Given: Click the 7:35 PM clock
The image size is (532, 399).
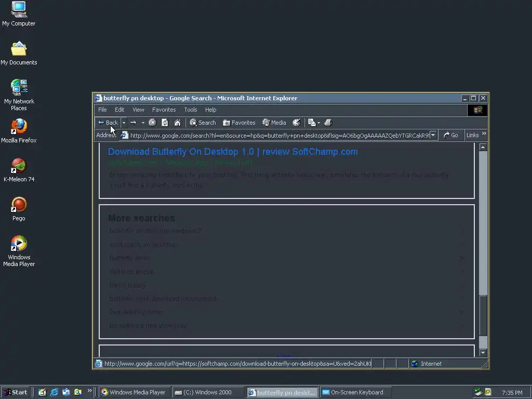Looking at the screenshot, I should pyautogui.click(x=512, y=393).
